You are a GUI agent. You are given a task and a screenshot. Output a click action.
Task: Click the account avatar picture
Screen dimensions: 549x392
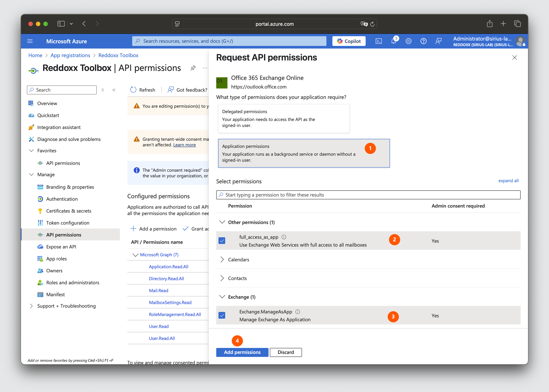(520, 41)
